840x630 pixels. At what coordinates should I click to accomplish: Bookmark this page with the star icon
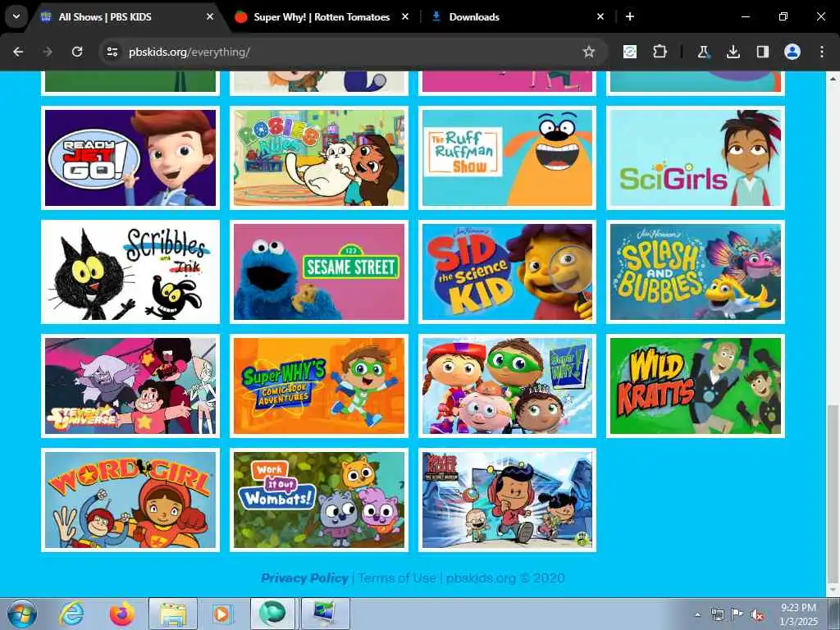(x=589, y=52)
